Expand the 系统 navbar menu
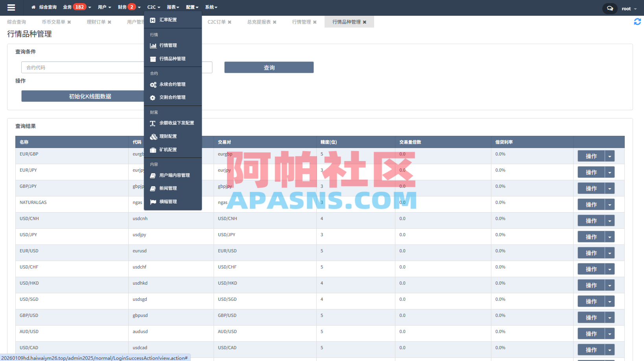Image resolution: width=644 pixels, height=361 pixels. point(211,7)
